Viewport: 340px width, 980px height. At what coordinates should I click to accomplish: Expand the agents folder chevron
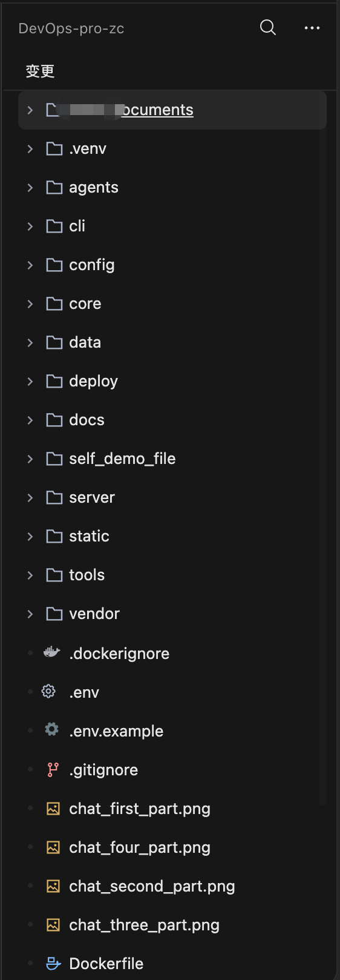[x=30, y=188]
